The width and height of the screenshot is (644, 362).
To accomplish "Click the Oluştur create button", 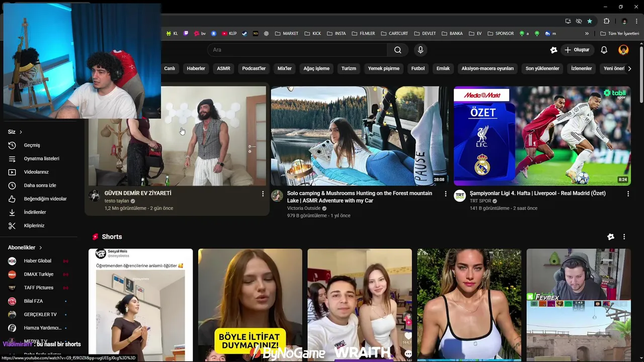I will click(577, 50).
